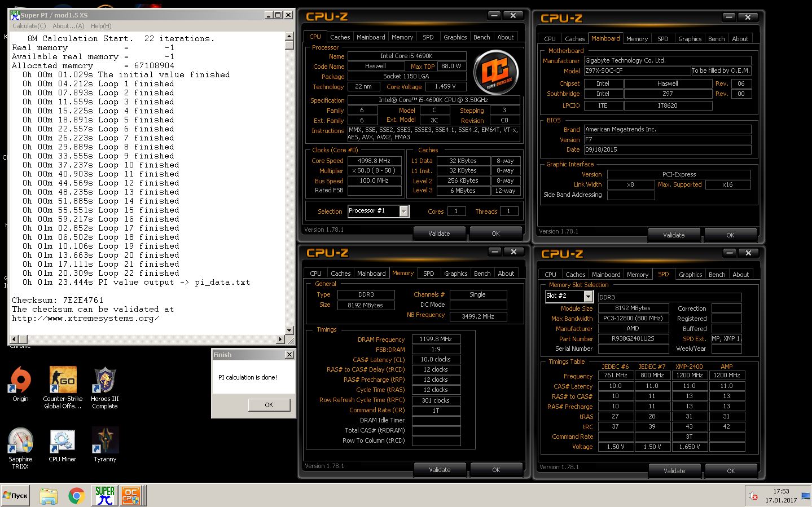Click the DRAM Frequency 1199.8 MHz value
This screenshot has width=812, height=507.
[436, 339]
